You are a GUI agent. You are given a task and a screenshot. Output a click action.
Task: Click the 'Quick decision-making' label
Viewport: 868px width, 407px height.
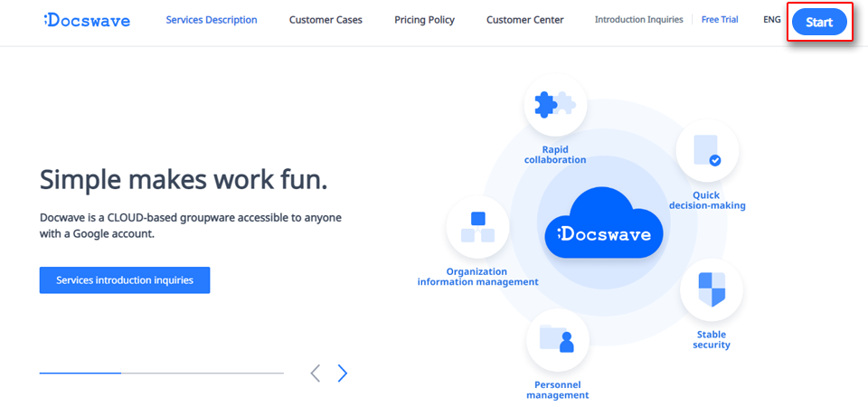tap(707, 201)
